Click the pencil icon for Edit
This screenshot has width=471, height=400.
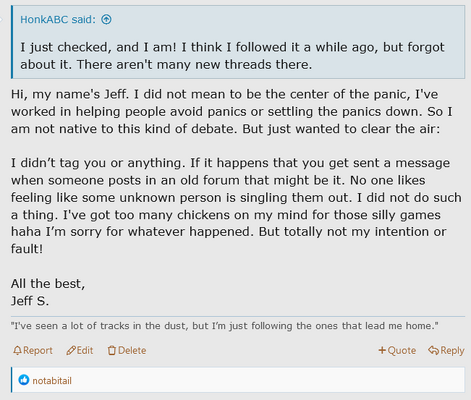point(71,350)
